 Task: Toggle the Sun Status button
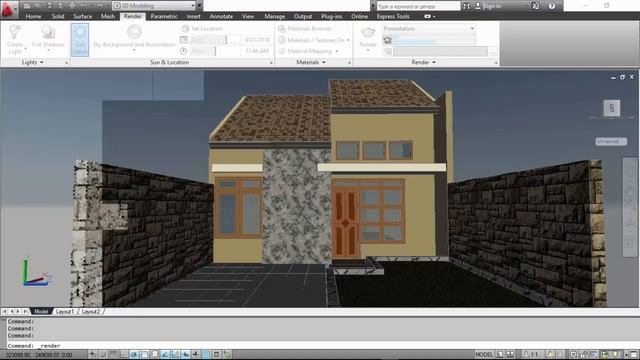80,39
